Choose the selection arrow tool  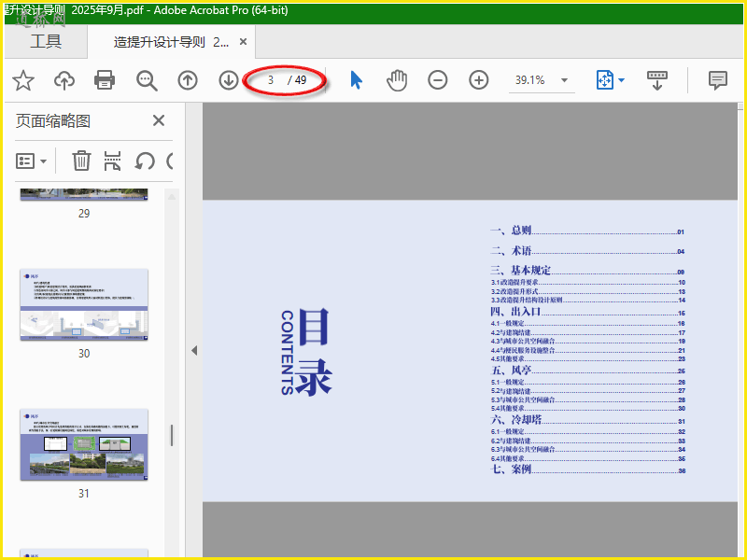click(x=356, y=80)
